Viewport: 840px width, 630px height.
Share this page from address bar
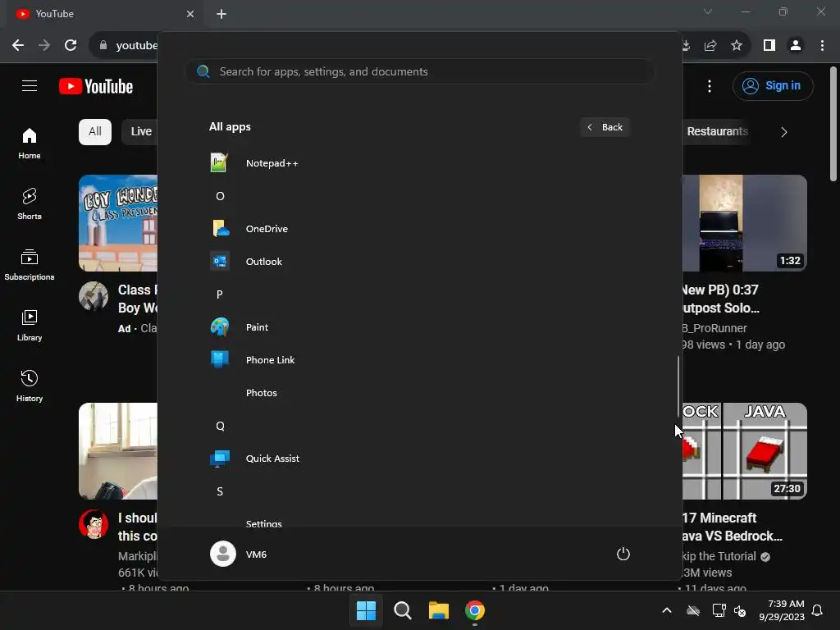(710, 46)
